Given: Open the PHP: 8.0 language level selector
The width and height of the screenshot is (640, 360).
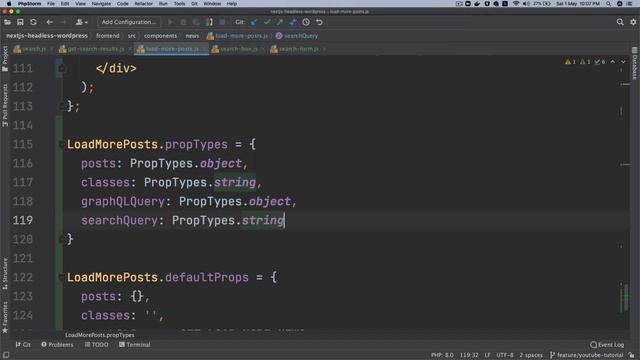Looking at the screenshot, I should click(x=442, y=355).
